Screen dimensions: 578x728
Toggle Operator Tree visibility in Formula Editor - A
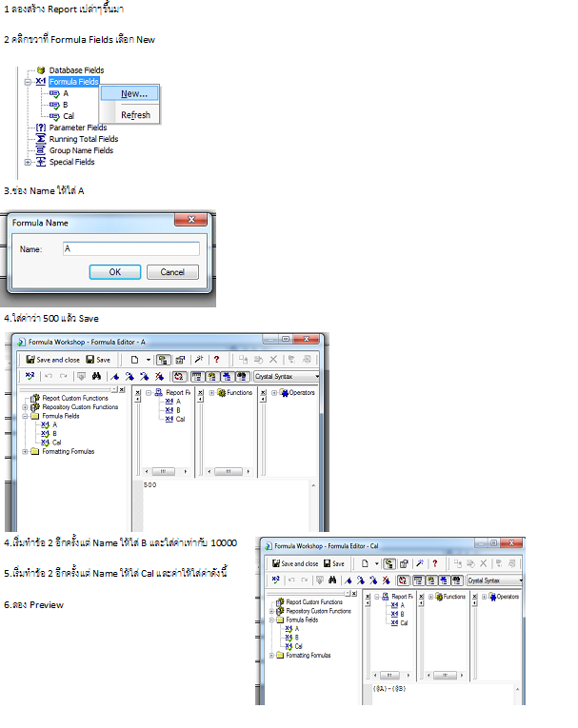point(227,377)
